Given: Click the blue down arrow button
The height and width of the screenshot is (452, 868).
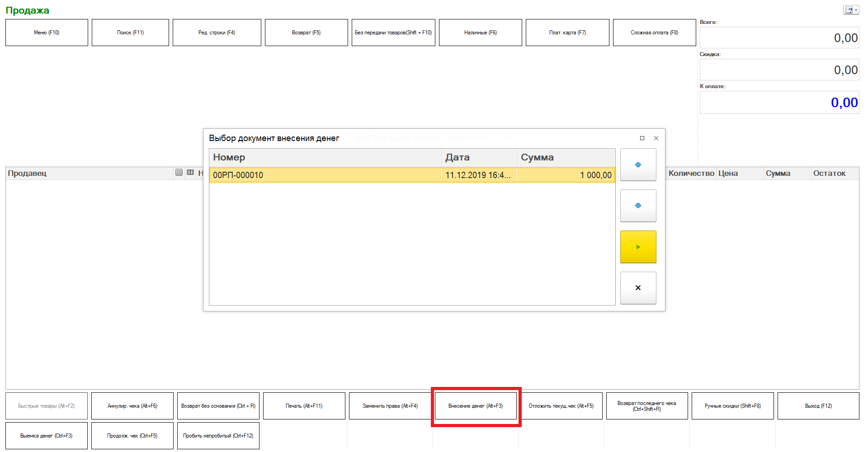Looking at the screenshot, I should point(638,206).
